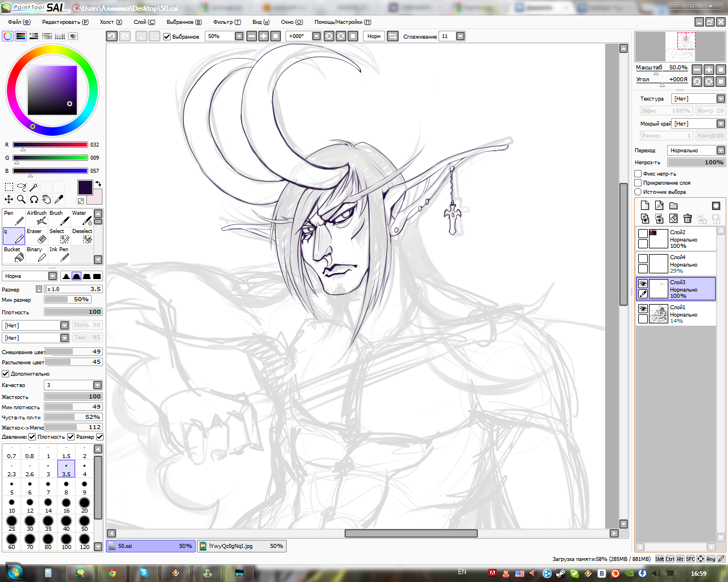728x582 pixels.
Task: Select the Ink Pen tool
Action: (59, 254)
